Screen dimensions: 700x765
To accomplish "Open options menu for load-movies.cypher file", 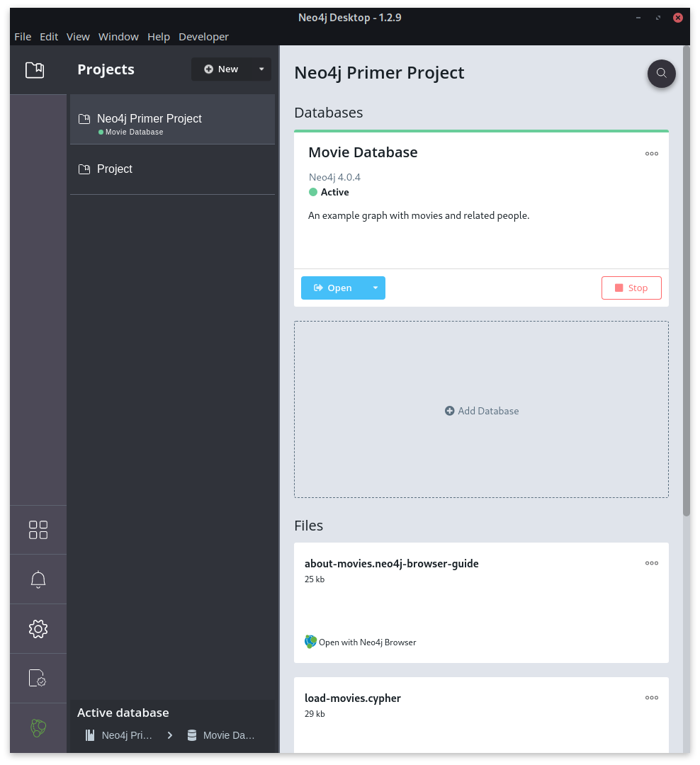I will coord(651,698).
